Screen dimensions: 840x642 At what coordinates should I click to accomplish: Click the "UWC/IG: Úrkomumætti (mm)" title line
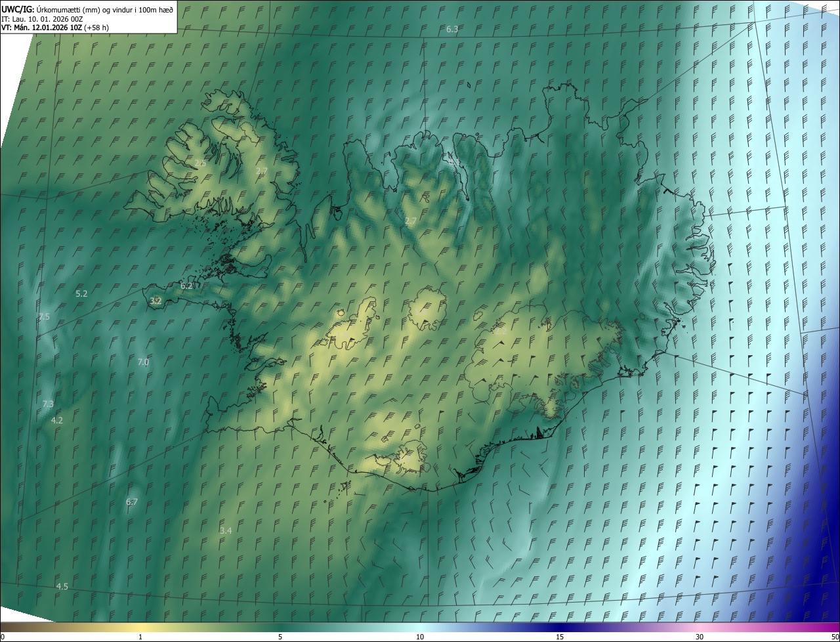coord(87,9)
